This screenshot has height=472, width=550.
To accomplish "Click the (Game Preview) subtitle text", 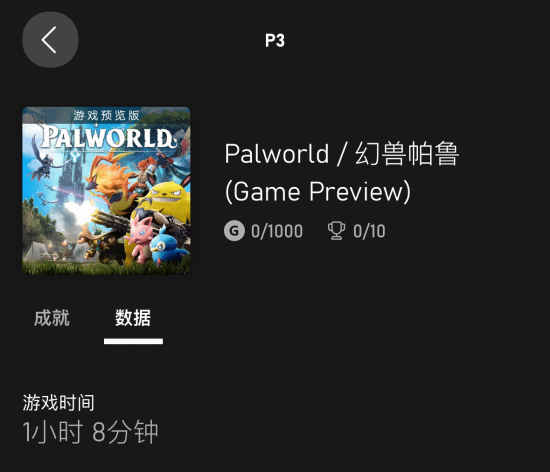I will click(x=318, y=192).
